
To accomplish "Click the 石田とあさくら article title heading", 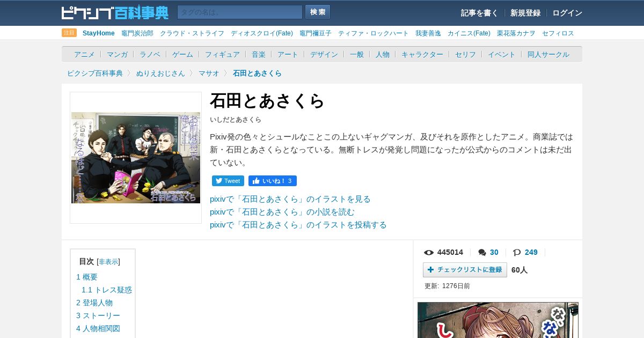I will [x=267, y=101].
